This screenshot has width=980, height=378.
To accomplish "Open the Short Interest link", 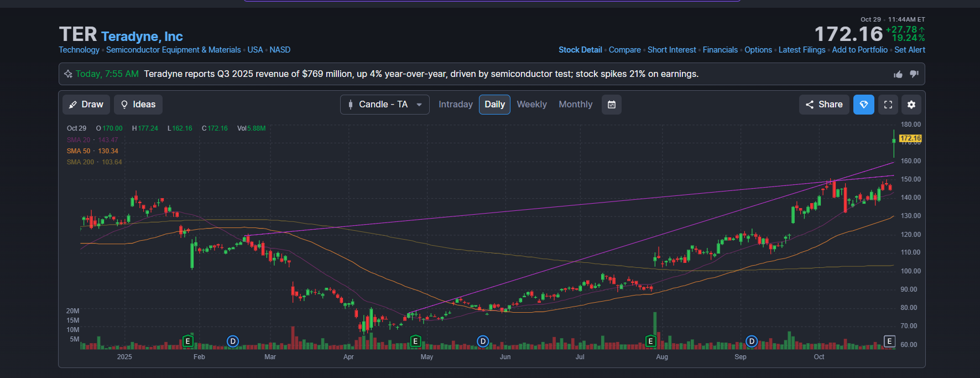I will coord(671,50).
